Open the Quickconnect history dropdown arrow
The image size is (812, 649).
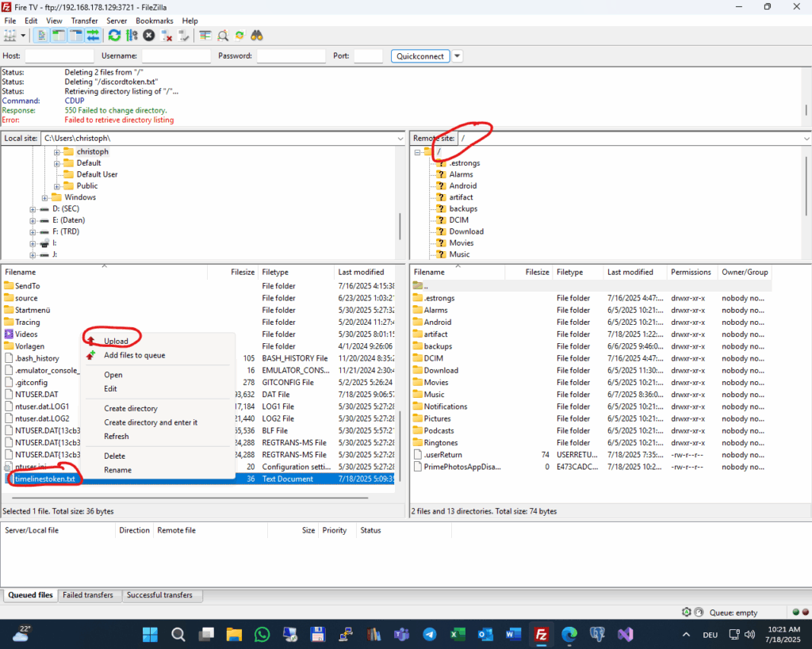coord(458,56)
